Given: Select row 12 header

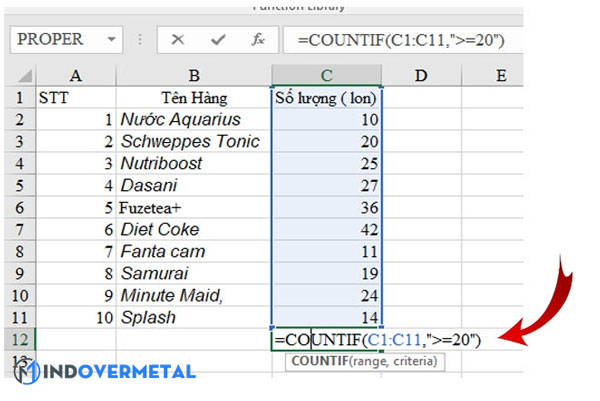Looking at the screenshot, I should pos(18,340).
